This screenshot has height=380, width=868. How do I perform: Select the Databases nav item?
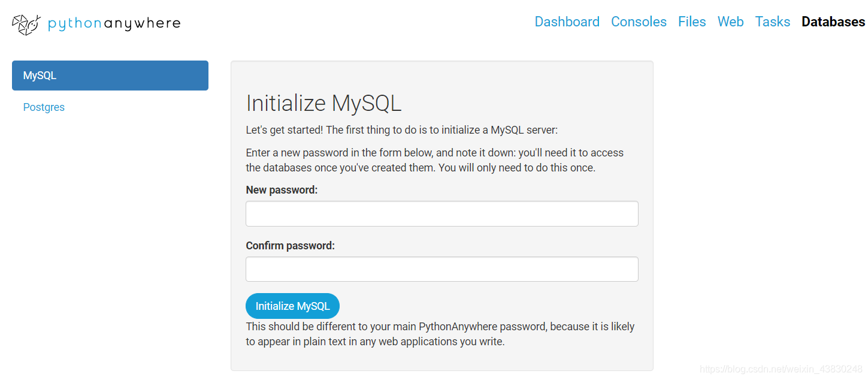click(833, 22)
